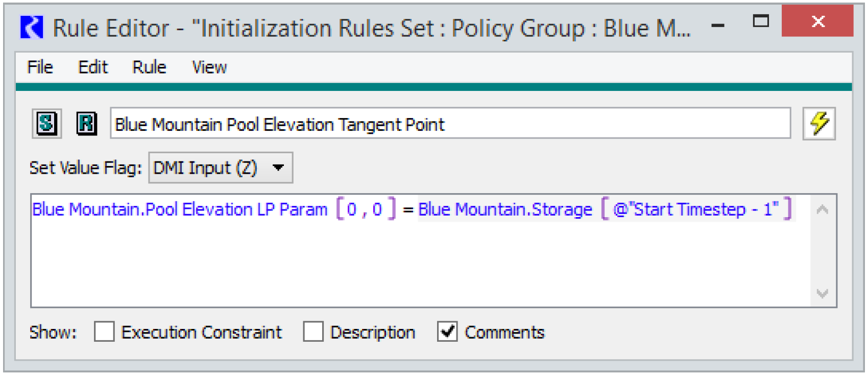868x376 pixels.
Task: Enable the Execution Constraint checkbox
Action: point(104,332)
